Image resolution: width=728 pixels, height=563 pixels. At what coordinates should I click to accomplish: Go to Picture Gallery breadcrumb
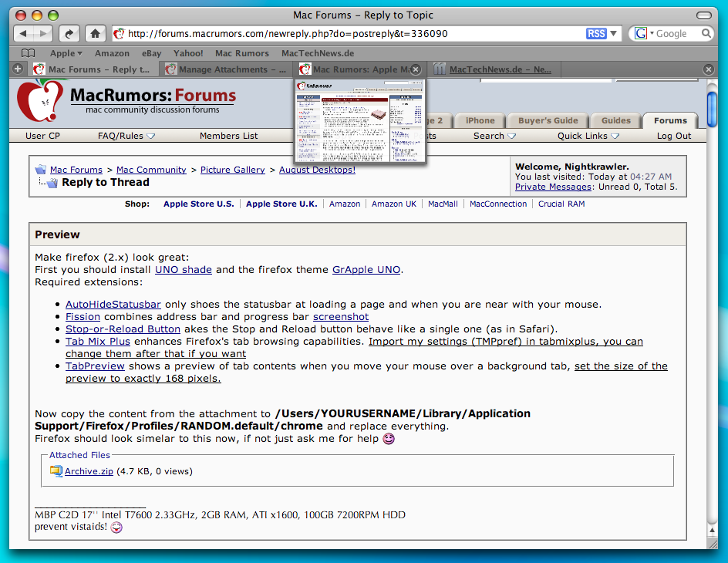[x=233, y=170]
